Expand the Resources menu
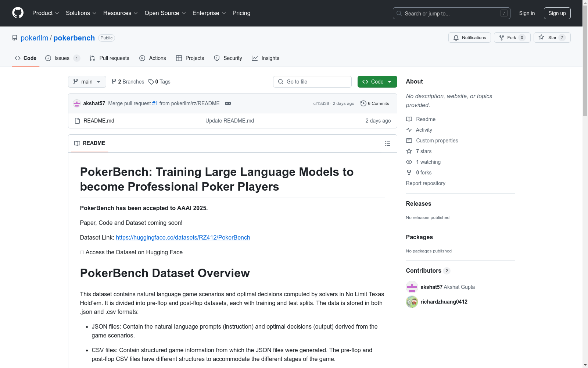The height and width of the screenshot is (368, 588). point(120,13)
